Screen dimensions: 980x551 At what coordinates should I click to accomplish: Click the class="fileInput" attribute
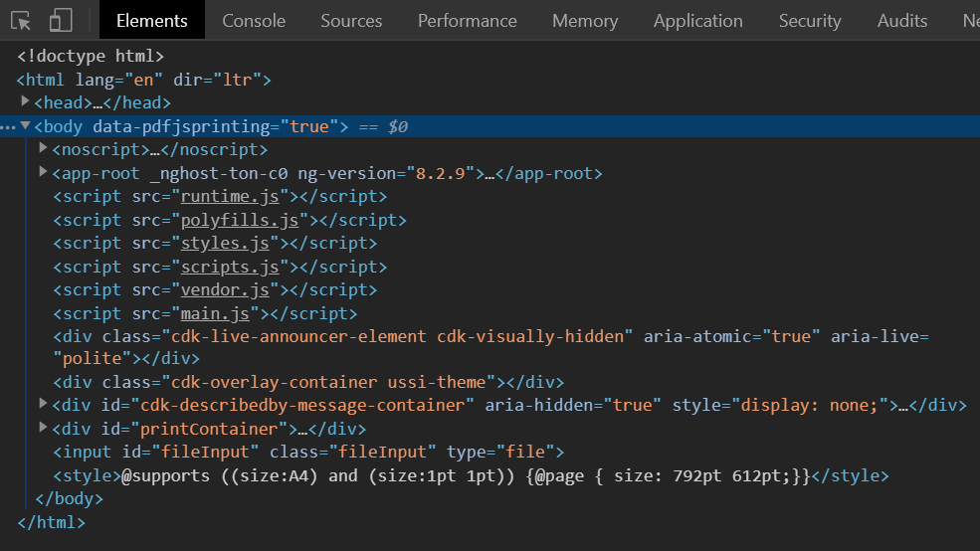click(352, 453)
